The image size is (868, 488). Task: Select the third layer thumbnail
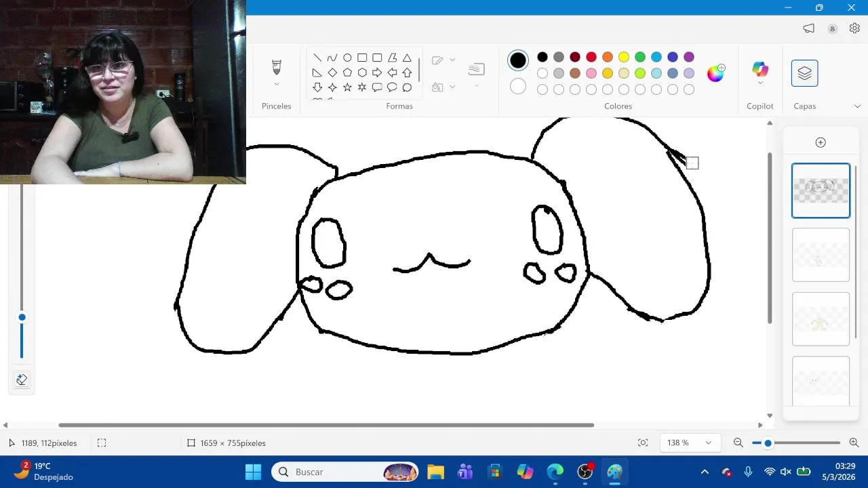[821, 319]
